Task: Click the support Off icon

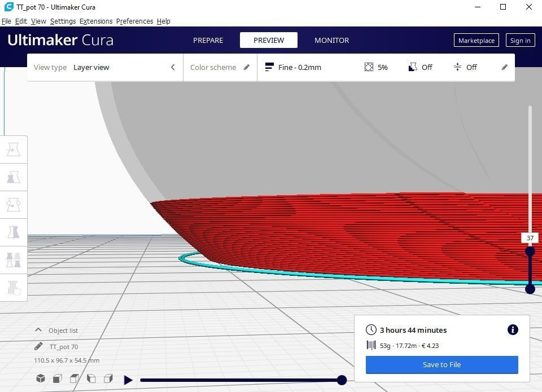Action: pyautogui.click(x=412, y=67)
